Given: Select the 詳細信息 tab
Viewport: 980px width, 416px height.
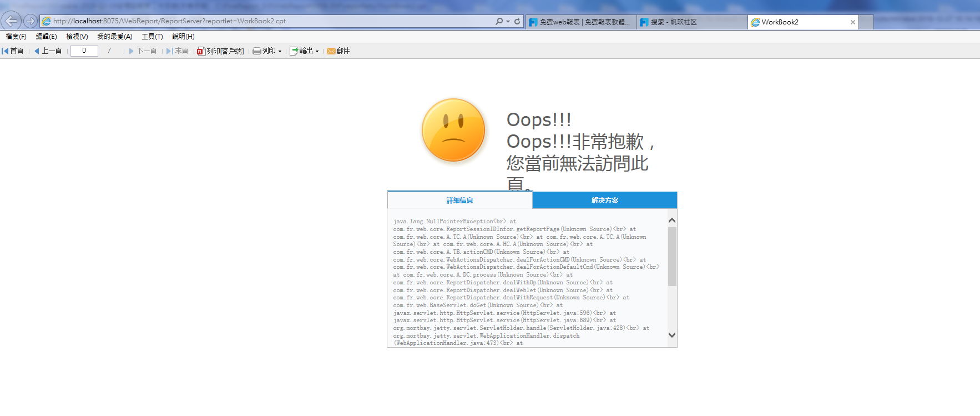Looking at the screenshot, I should point(460,201).
